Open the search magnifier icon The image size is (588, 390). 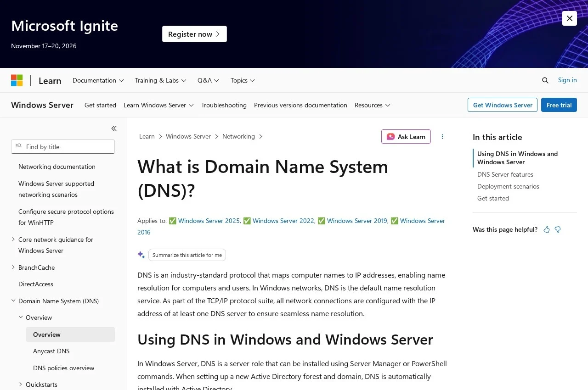(x=545, y=80)
